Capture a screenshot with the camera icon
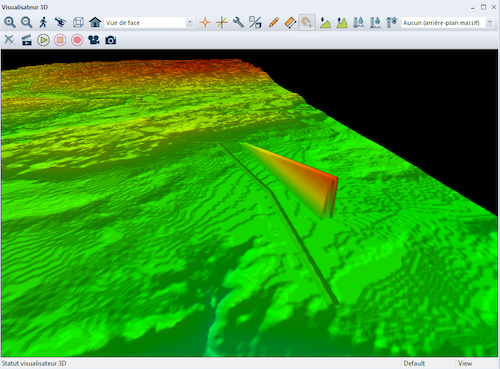The height and width of the screenshot is (369, 500). 111,40
